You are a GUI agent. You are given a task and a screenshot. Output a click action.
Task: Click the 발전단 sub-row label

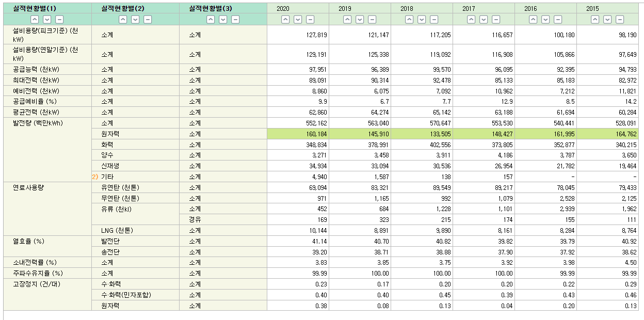pos(110,241)
